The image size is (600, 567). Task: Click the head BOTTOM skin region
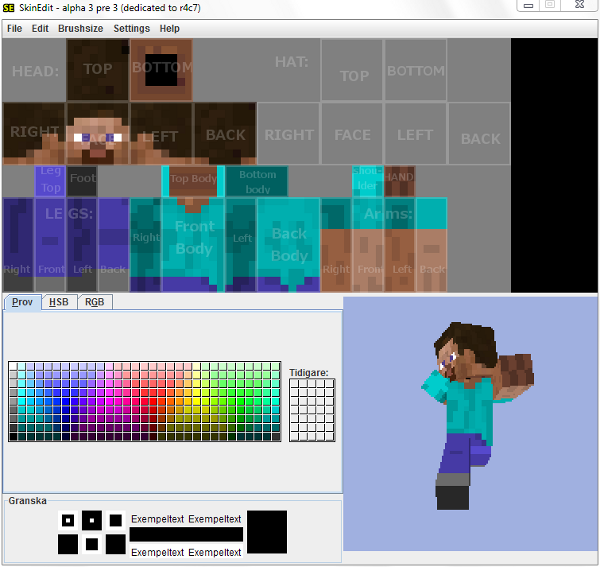161,69
